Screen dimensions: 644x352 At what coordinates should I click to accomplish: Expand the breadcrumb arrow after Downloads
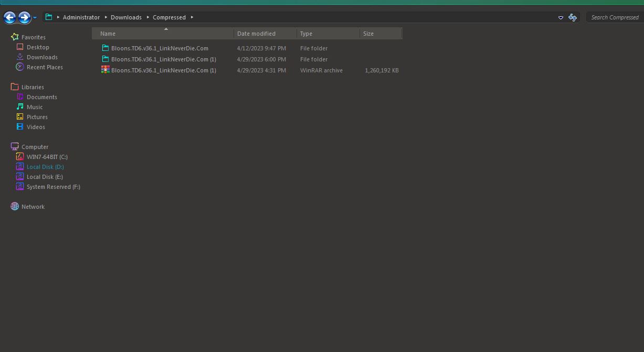point(147,17)
